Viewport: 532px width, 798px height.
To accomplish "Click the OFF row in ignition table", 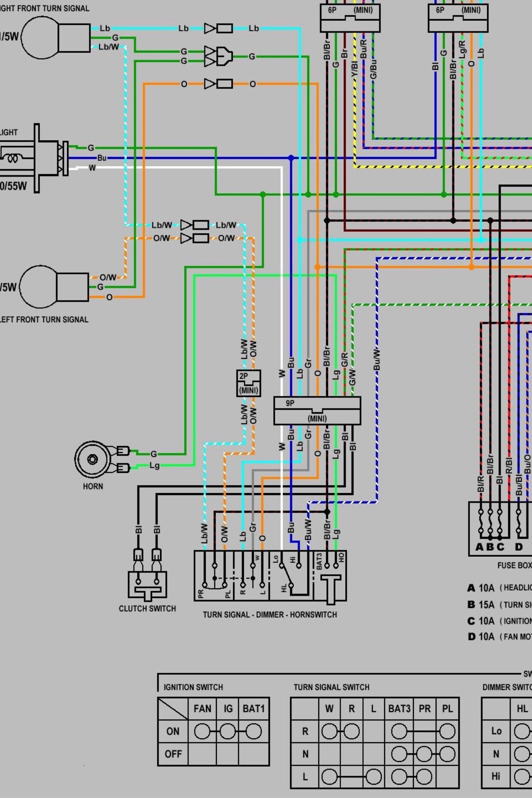I will click(x=213, y=754).
